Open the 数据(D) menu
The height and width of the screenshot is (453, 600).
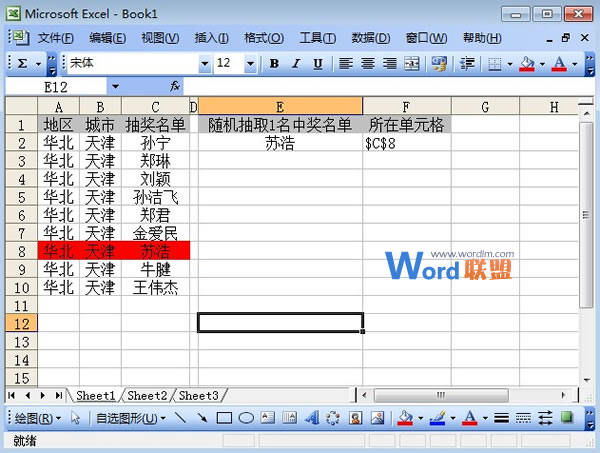point(371,38)
